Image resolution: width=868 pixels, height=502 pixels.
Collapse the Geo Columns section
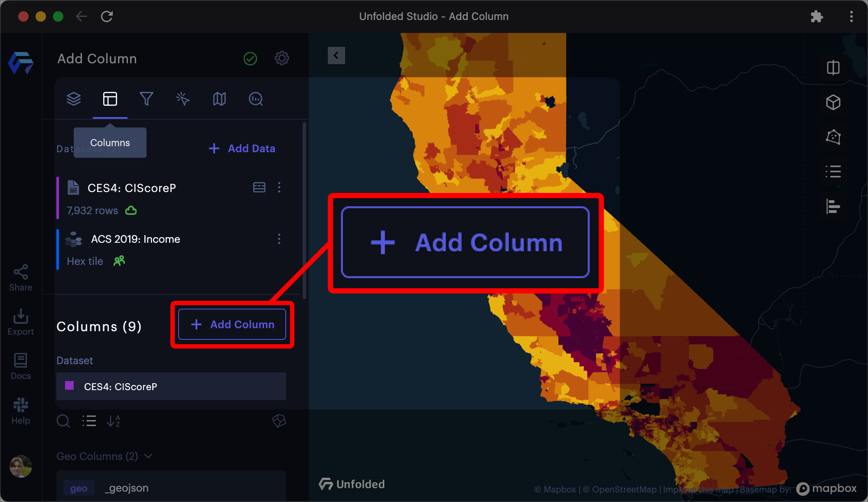tap(148, 456)
